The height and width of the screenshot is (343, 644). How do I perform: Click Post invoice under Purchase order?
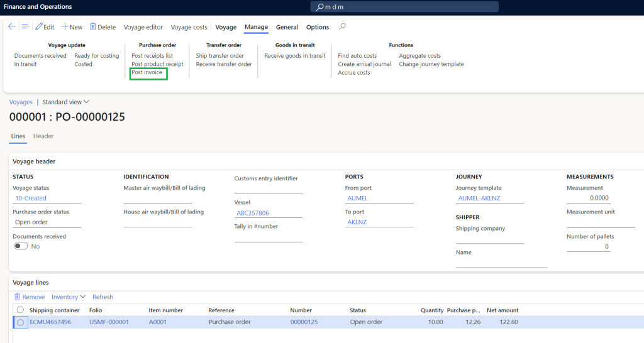[x=147, y=73]
